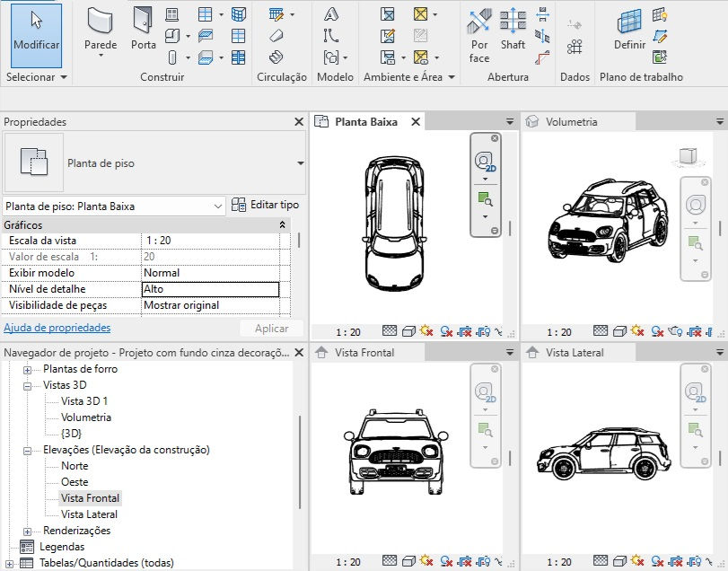Viewport: 728px width, 571px height.
Task: Toggle sun path in Vista Lateral view bar
Action: [x=637, y=561]
